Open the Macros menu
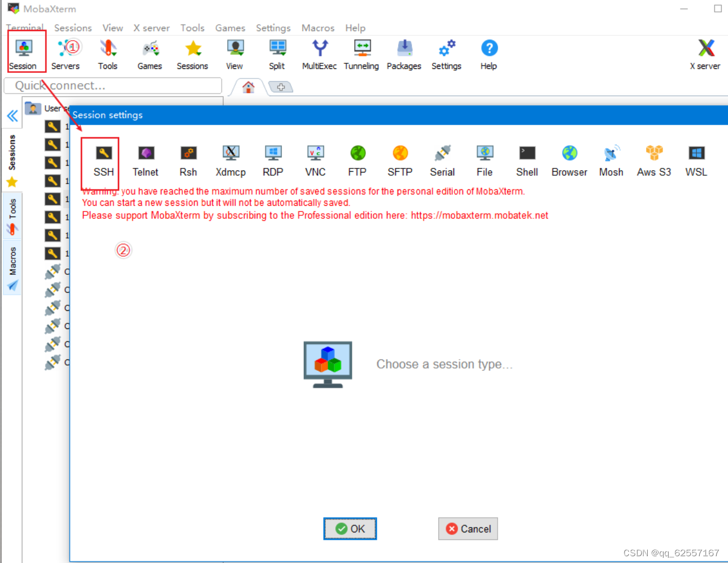Screen dimensions: 728x563 click(x=318, y=28)
